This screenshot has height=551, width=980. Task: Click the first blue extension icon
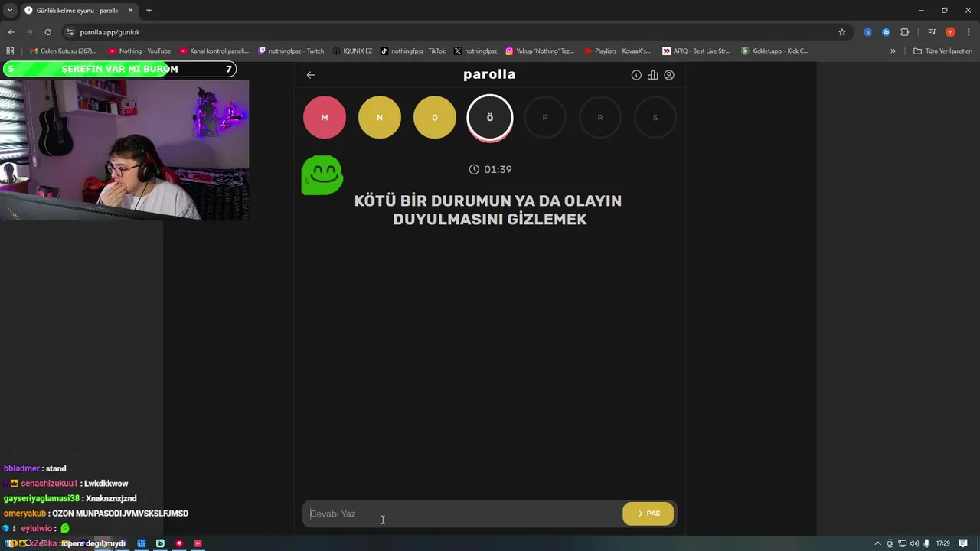867,32
